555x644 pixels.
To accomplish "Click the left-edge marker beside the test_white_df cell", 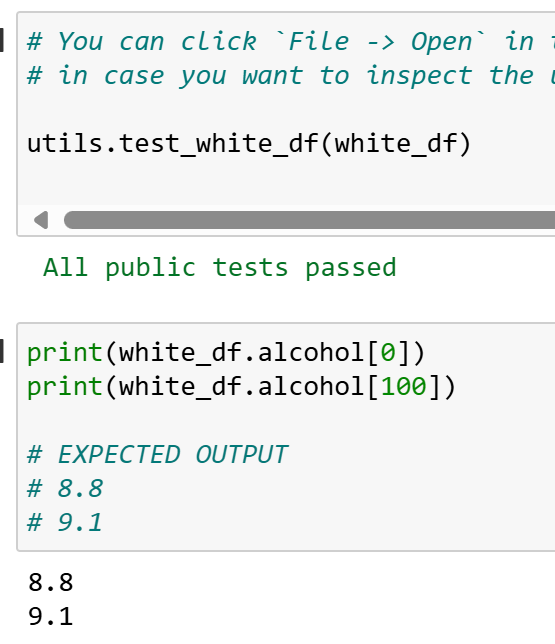I will [x=2, y=40].
